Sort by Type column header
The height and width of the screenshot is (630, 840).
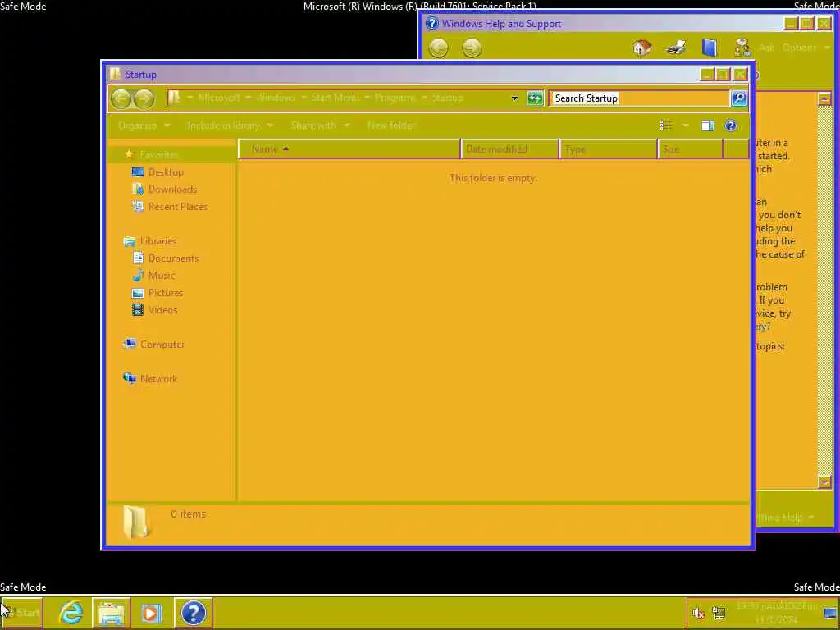coord(608,149)
